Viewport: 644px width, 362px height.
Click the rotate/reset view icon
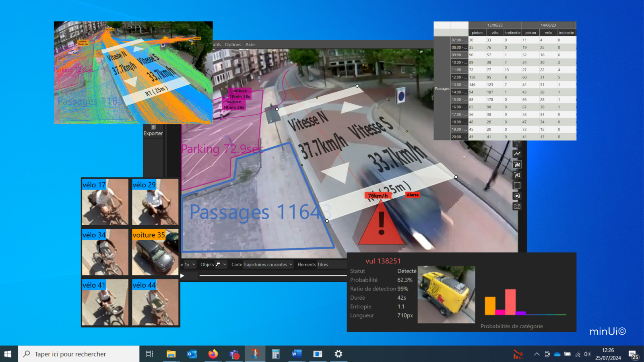[517, 196]
